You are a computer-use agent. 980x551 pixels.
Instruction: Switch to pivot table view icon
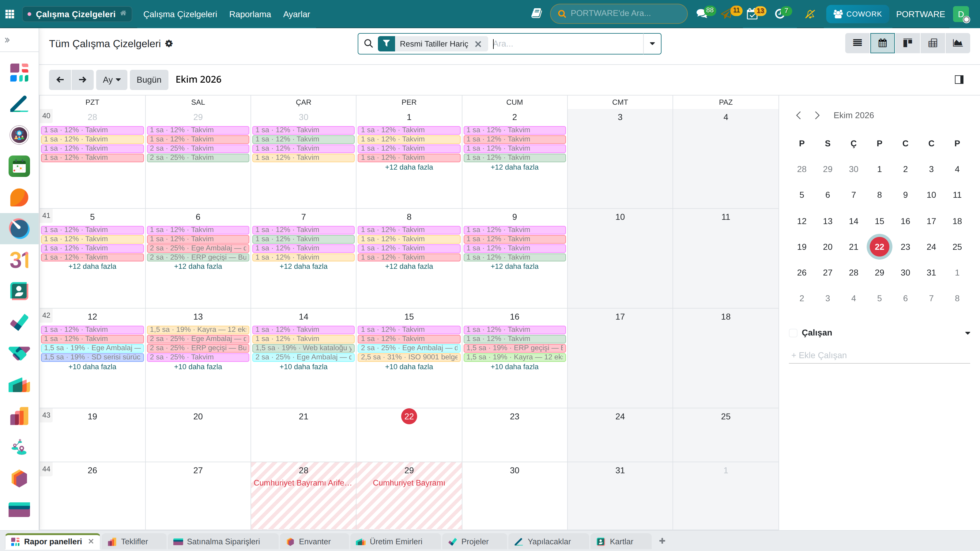coord(933,43)
